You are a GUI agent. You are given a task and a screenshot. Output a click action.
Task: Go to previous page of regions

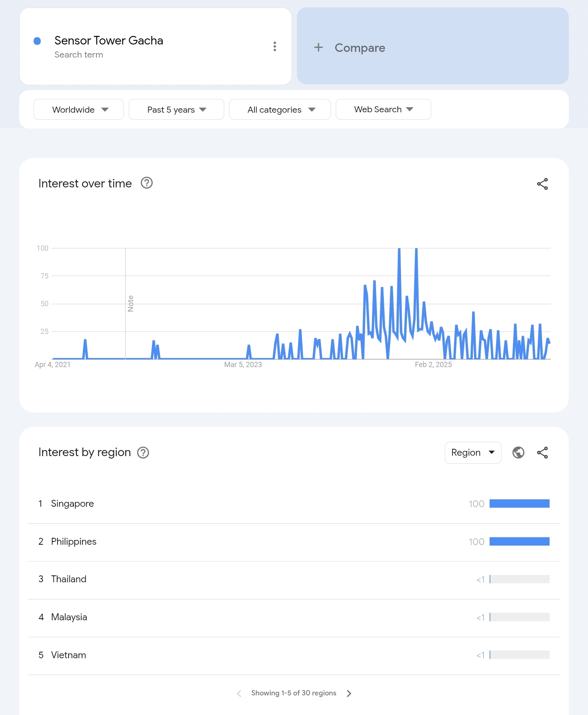click(239, 693)
